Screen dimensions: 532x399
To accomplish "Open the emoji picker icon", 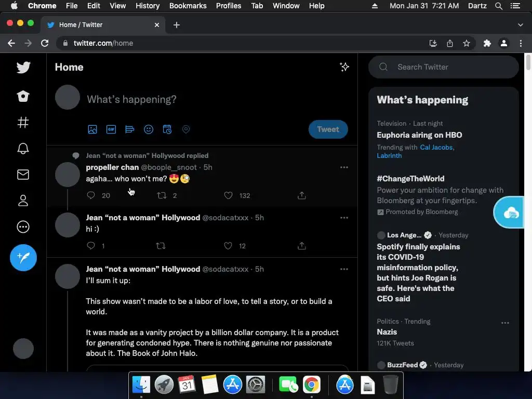I will point(148,129).
